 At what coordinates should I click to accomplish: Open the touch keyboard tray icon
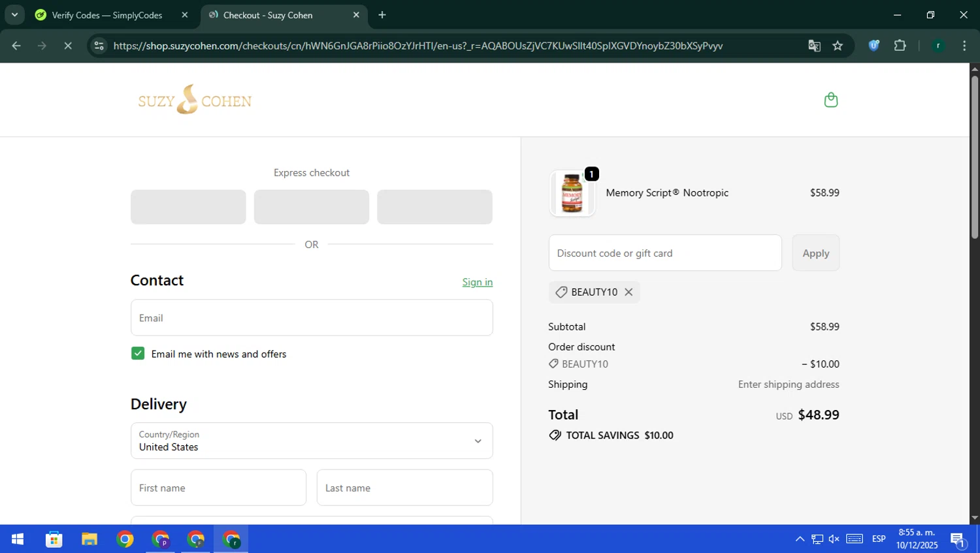[855, 539]
